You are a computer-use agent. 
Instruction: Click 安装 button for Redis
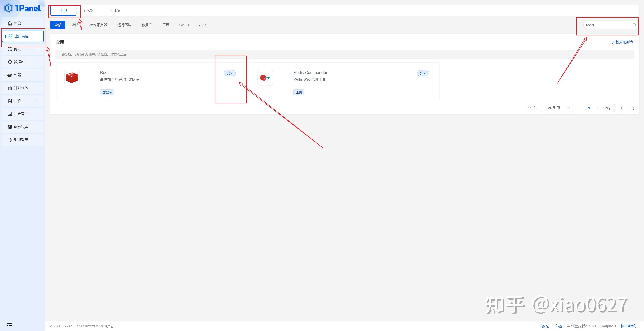point(230,73)
